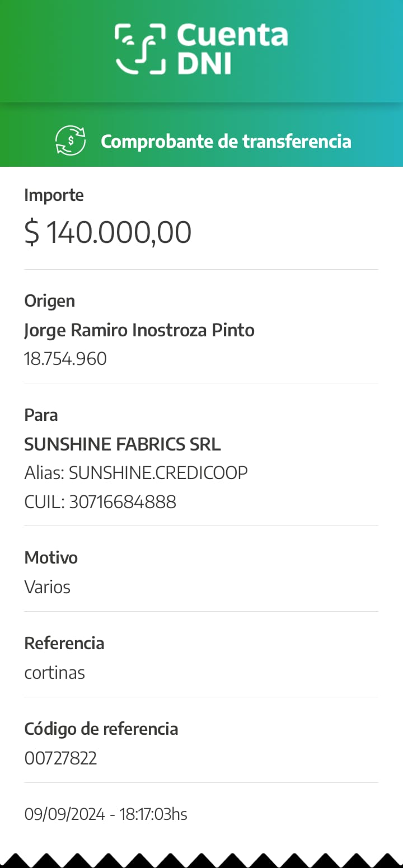Select the cortinas reference text

click(54, 673)
